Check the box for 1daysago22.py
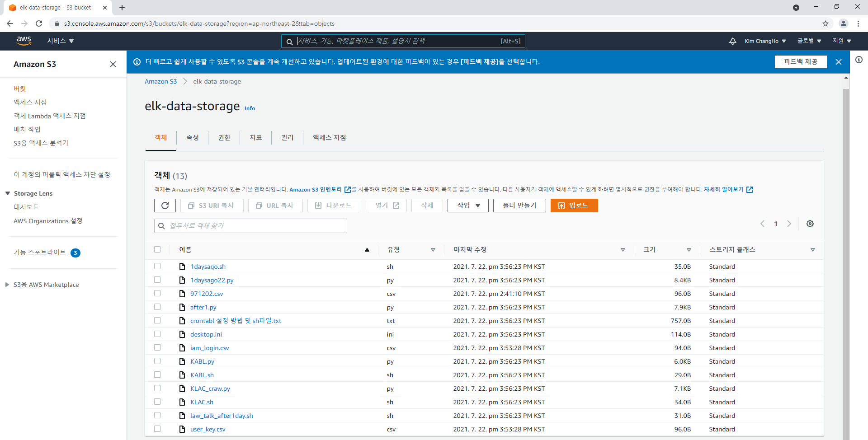This screenshot has width=868, height=440. [157, 280]
